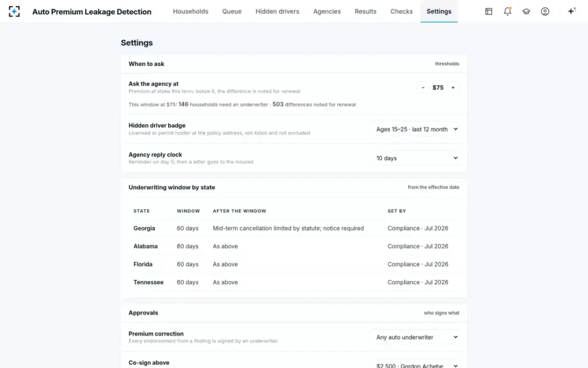
Task: Go to the Households tab
Action: [191, 11]
